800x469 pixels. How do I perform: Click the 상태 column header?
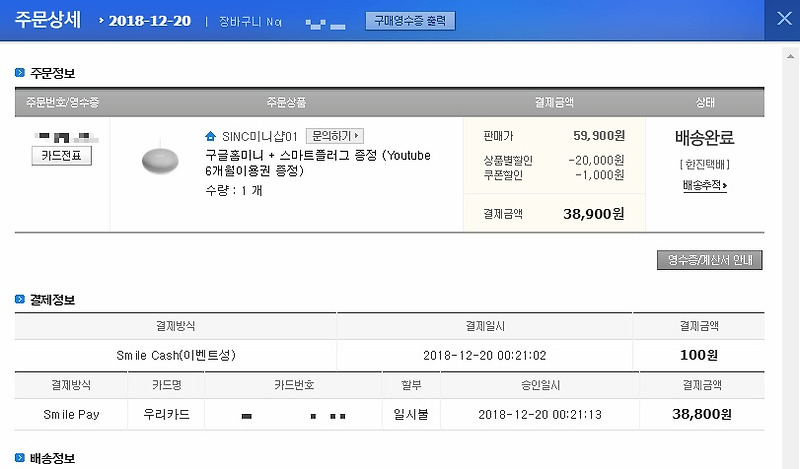click(705, 103)
